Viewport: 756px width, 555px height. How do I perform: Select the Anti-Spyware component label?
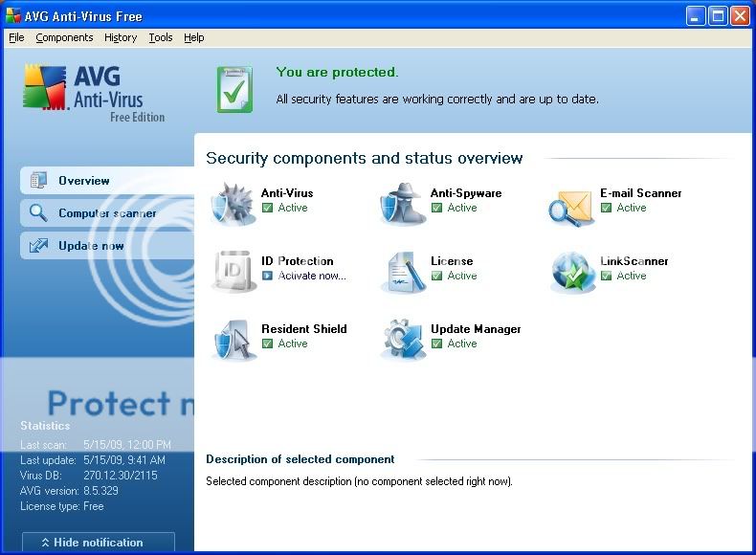pos(466,193)
